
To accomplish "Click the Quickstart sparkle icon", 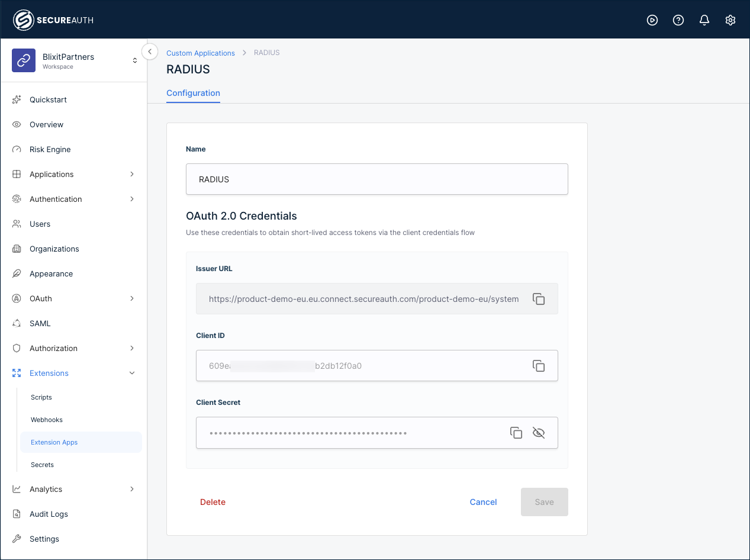I will coord(17,99).
